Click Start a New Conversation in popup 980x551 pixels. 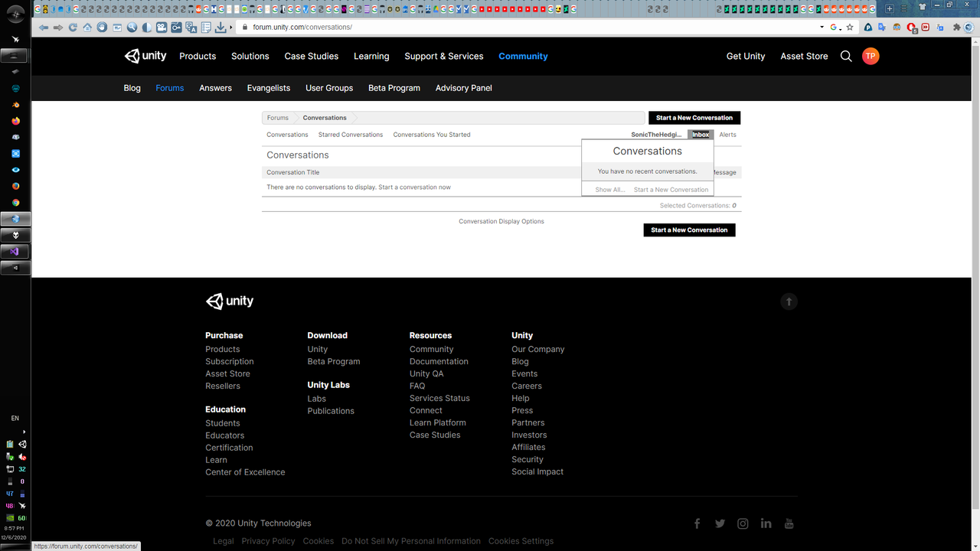coord(671,190)
